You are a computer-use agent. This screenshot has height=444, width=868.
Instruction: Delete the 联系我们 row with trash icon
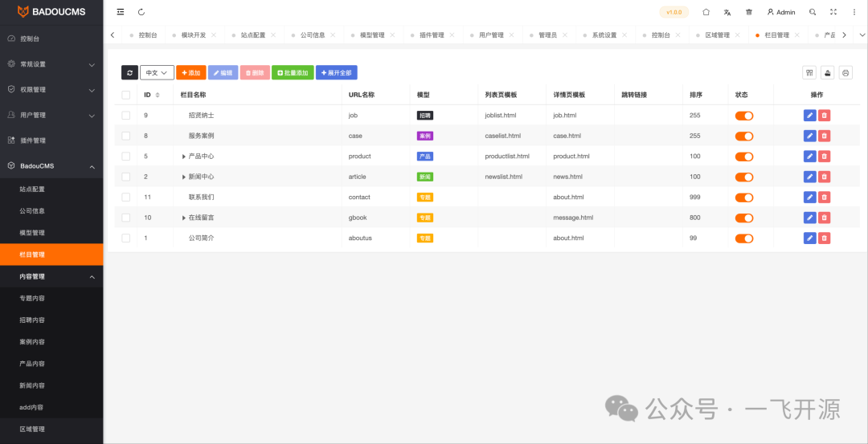825,198
